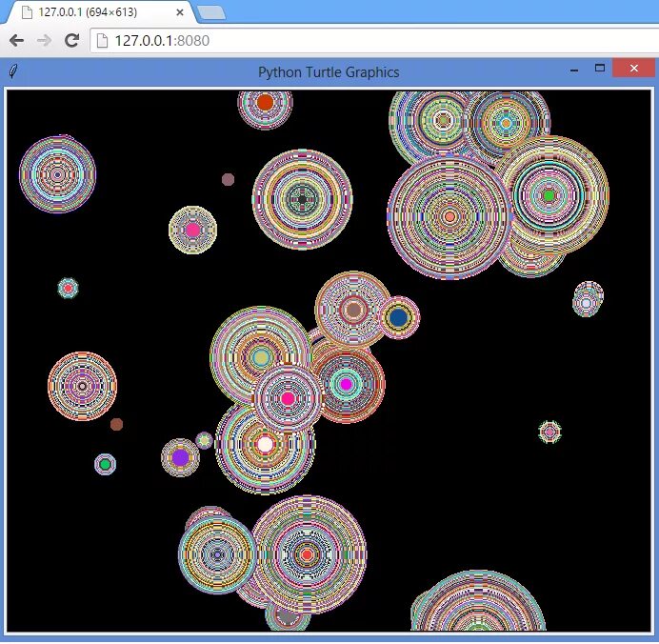This screenshot has width=659, height=644.
Task: Click the Python Turtle Graphics title text
Action: tap(329, 71)
